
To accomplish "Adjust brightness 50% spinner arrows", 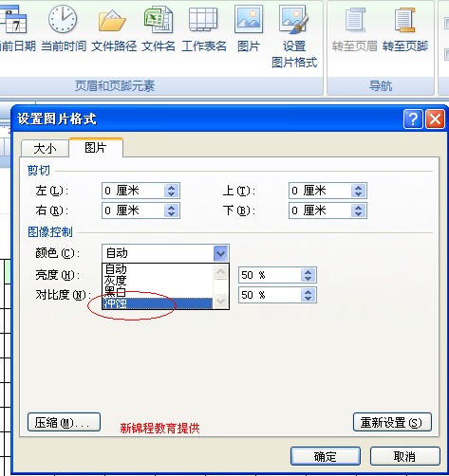I will [309, 275].
